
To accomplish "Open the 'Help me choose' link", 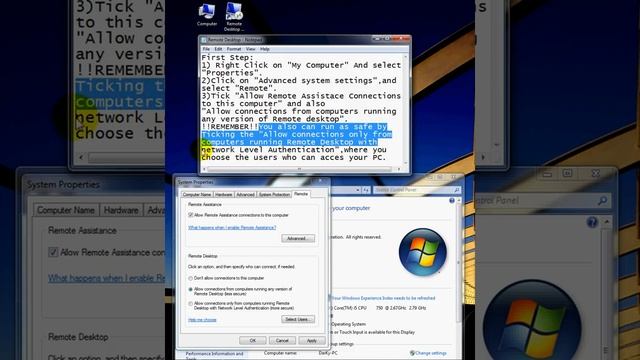I will coord(202,320).
